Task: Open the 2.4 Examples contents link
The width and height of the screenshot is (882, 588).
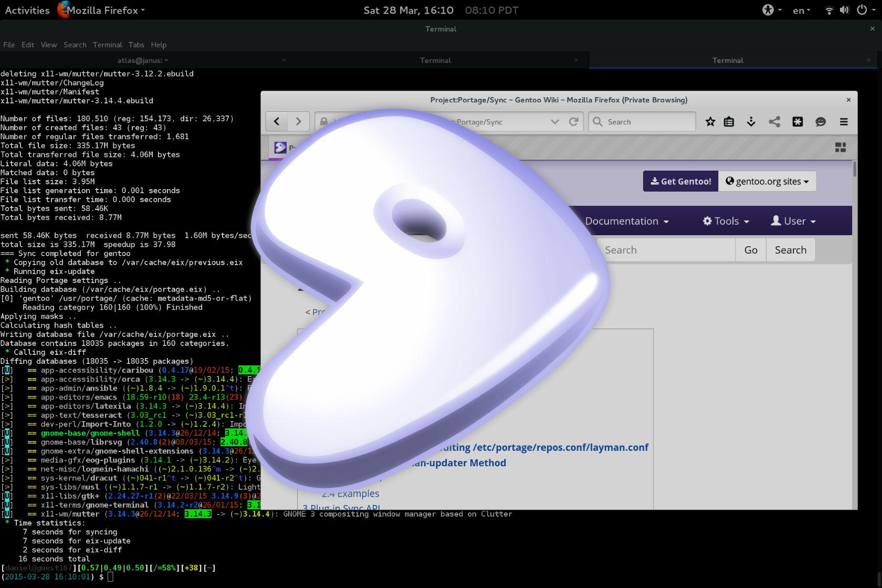Action: tap(350, 493)
